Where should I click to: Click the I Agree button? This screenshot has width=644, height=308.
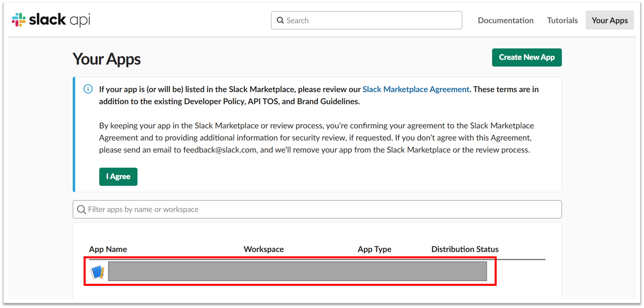(118, 176)
